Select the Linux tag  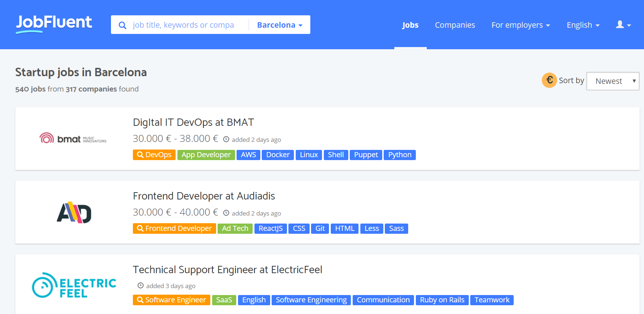click(x=309, y=155)
